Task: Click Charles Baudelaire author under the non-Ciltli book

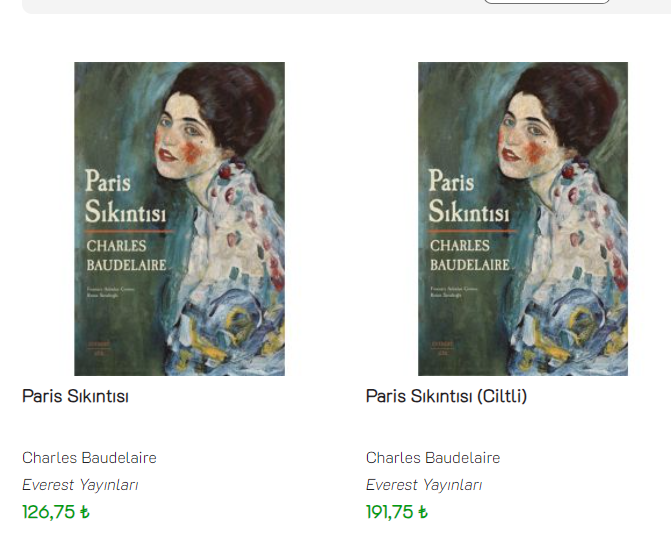Action: pos(89,458)
